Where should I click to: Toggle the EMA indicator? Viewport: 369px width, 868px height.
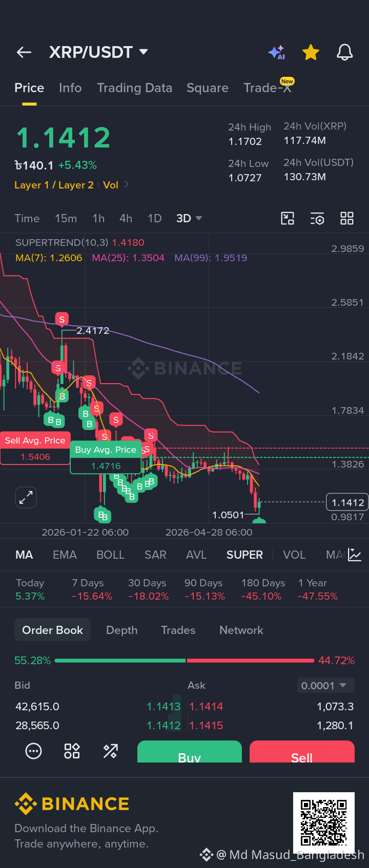click(65, 555)
